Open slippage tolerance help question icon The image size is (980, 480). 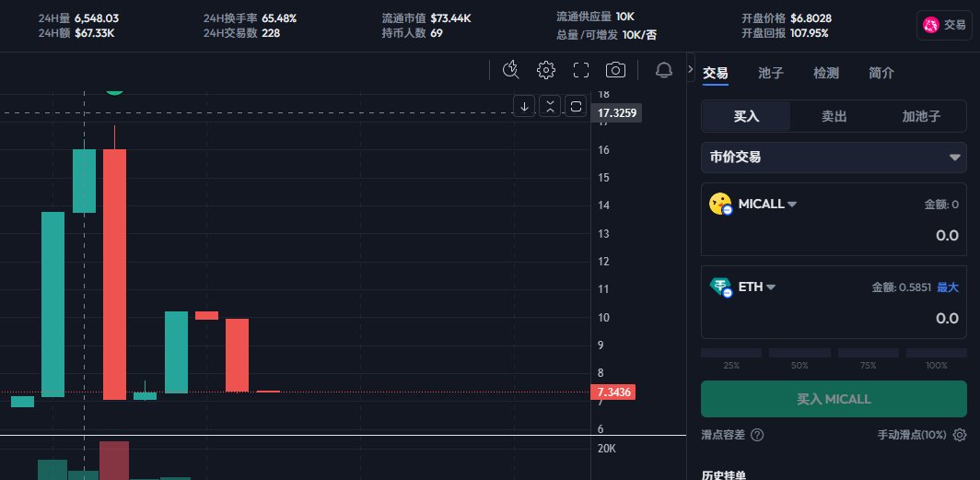pos(757,435)
